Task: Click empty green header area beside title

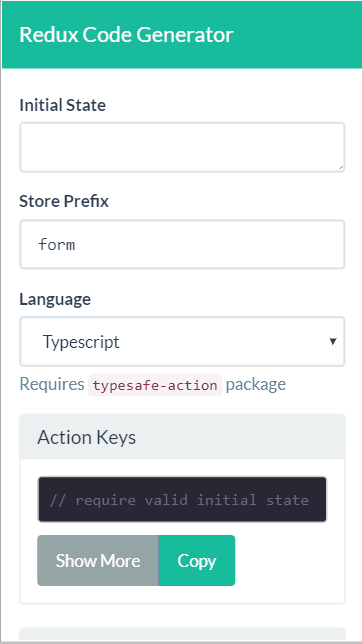Action: click(x=296, y=35)
